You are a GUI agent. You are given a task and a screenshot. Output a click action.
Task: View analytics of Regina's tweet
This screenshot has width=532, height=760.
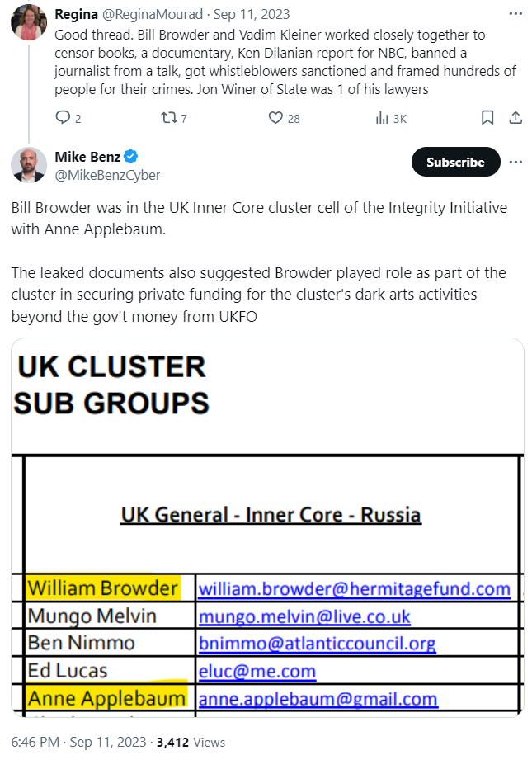(x=382, y=118)
